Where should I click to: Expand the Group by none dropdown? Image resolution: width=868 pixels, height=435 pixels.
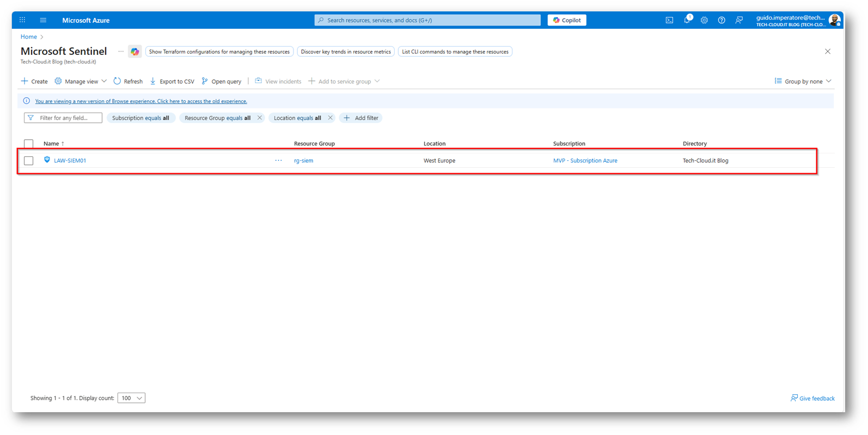803,81
